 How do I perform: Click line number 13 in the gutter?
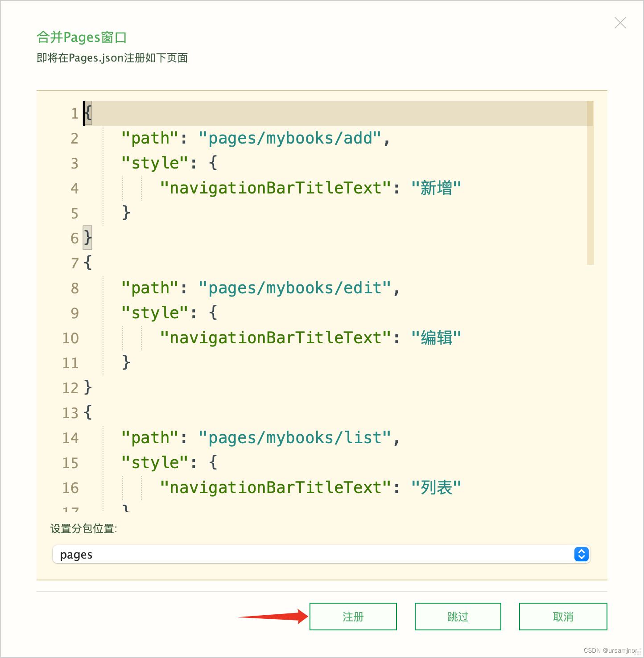[x=70, y=413]
